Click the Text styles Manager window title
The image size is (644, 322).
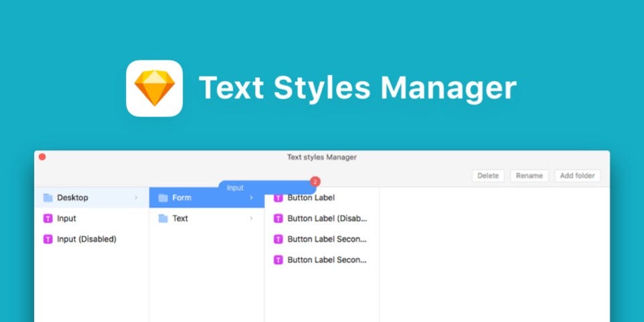tap(321, 157)
